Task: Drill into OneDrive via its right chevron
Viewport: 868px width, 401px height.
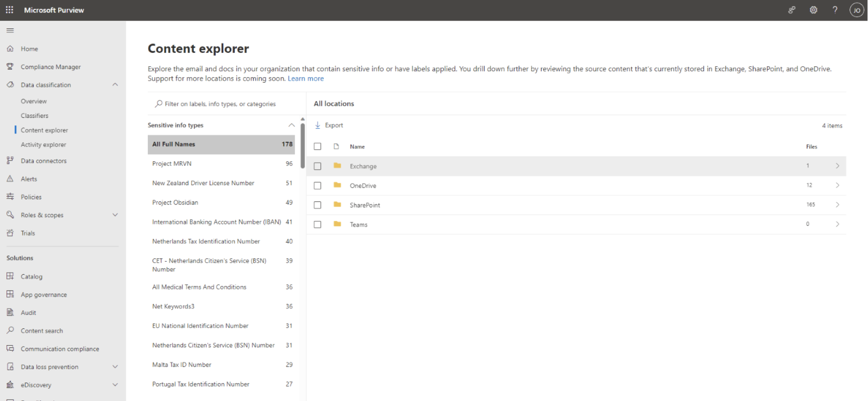Action: coord(838,185)
